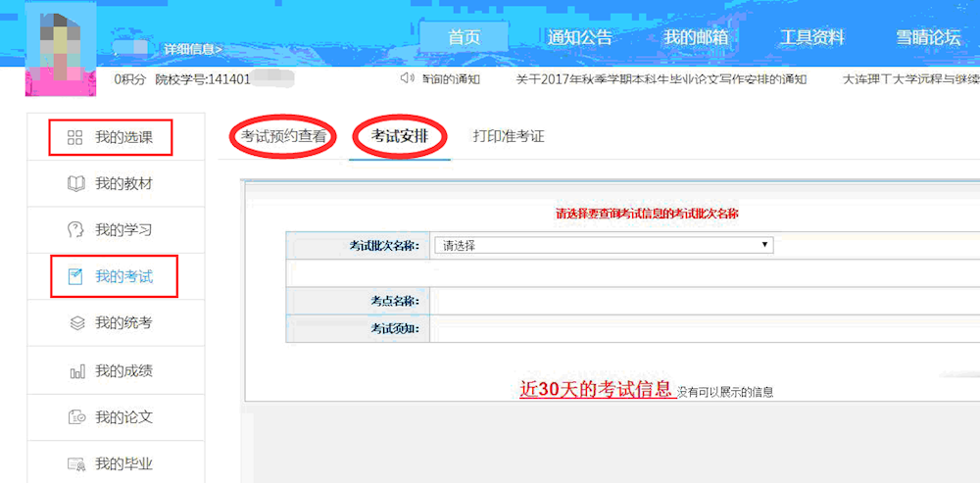Click the head icon beside 我的学习
Viewport: 980px width, 483px height.
pyautogui.click(x=75, y=230)
